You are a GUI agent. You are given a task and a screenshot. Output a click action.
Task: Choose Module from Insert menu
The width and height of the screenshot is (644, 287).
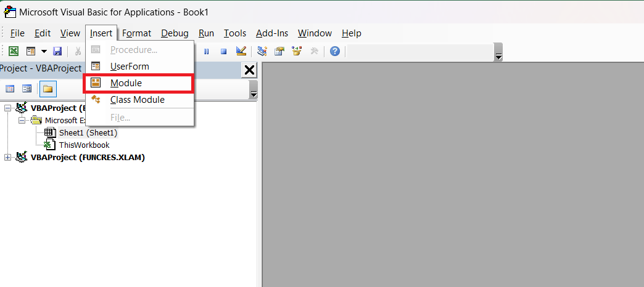click(139, 83)
